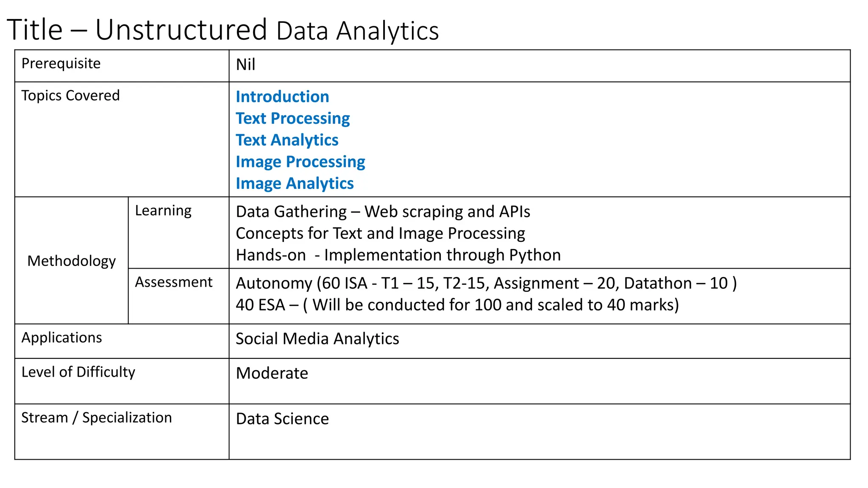Select the Autonomy 60 ISA assessment line
The width and height of the screenshot is (868, 488).
click(486, 283)
